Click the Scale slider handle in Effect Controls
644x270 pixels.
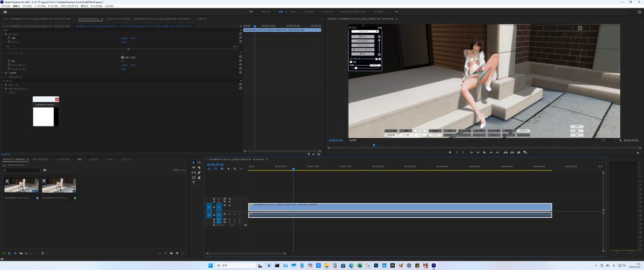click(x=128, y=49)
